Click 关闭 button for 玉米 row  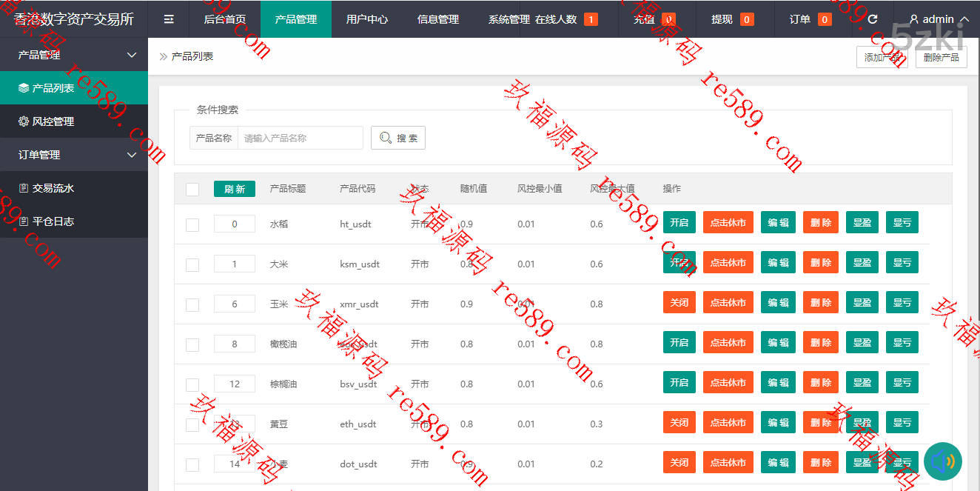tap(679, 302)
